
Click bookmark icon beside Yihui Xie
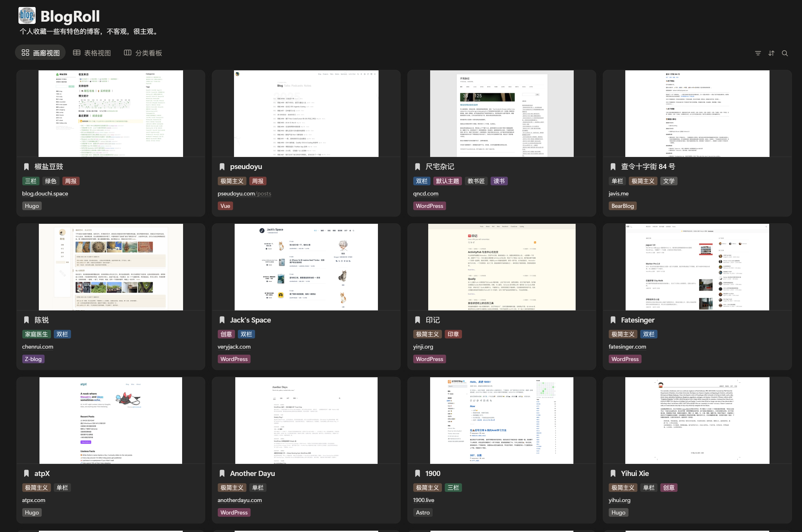613,473
